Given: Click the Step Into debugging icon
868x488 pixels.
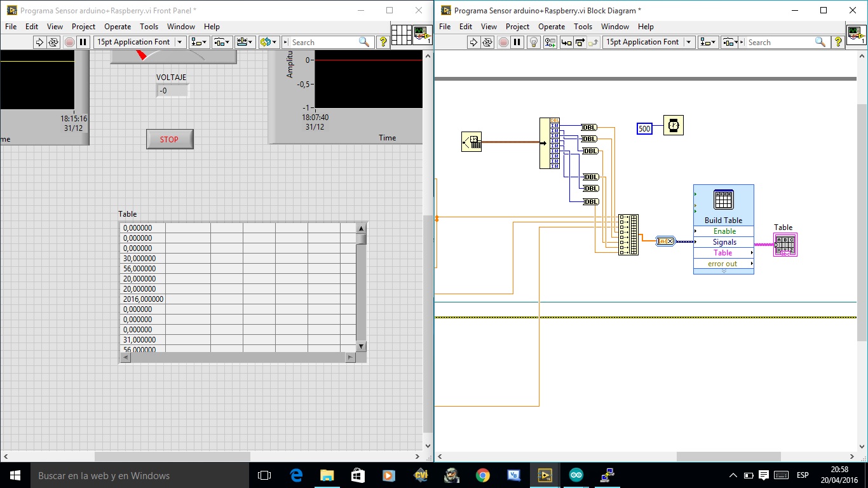Looking at the screenshot, I should point(566,42).
